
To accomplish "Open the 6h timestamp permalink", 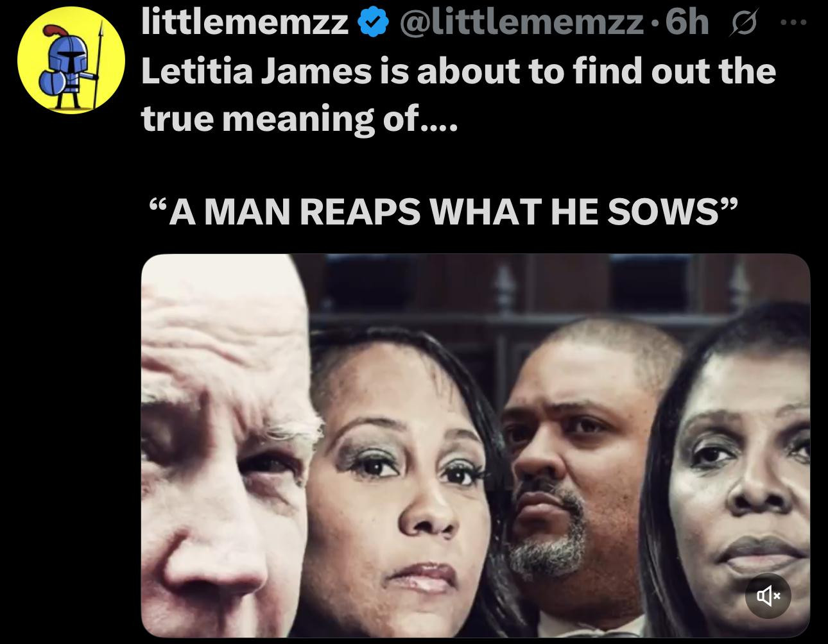I will 687,25.
